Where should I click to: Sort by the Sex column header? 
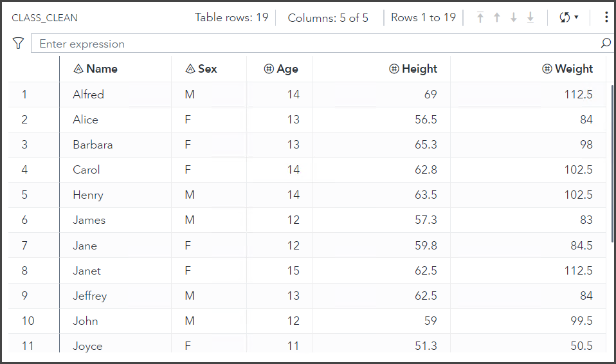point(207,69)
